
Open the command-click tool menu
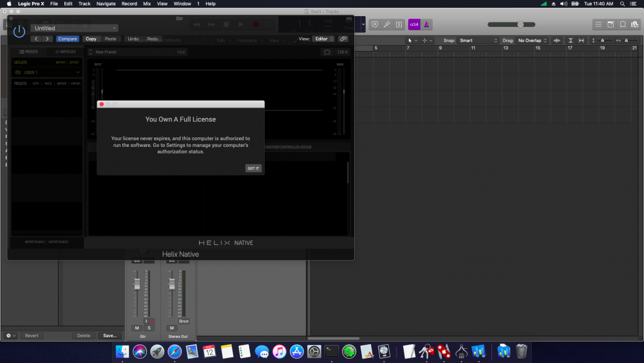(427, 40)
